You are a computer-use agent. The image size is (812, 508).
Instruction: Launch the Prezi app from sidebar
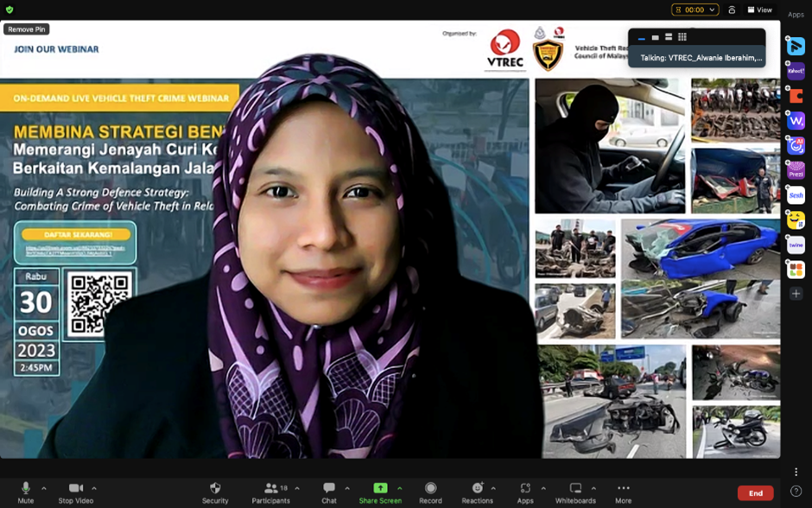click(x=796, y=171)
